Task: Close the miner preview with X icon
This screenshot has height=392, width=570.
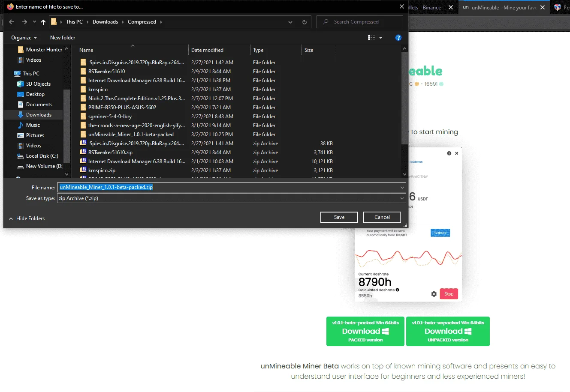Action: [x=456, y=153]
